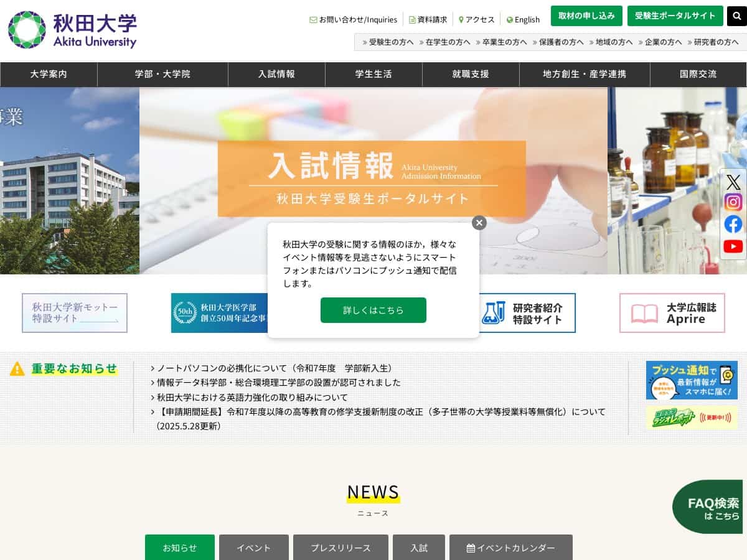Viewport: 747px width, 560px height.
Task: Open Akita University YouTube channel icon
Action: tap(733, 246)
